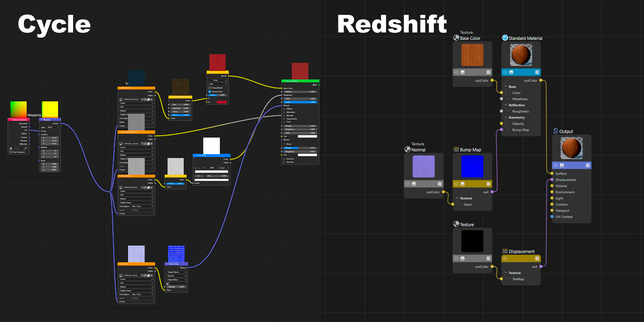Screen dimensions: 644x322
Task: Click the preview image icon on black Texture node
Action: click(462, 258)
